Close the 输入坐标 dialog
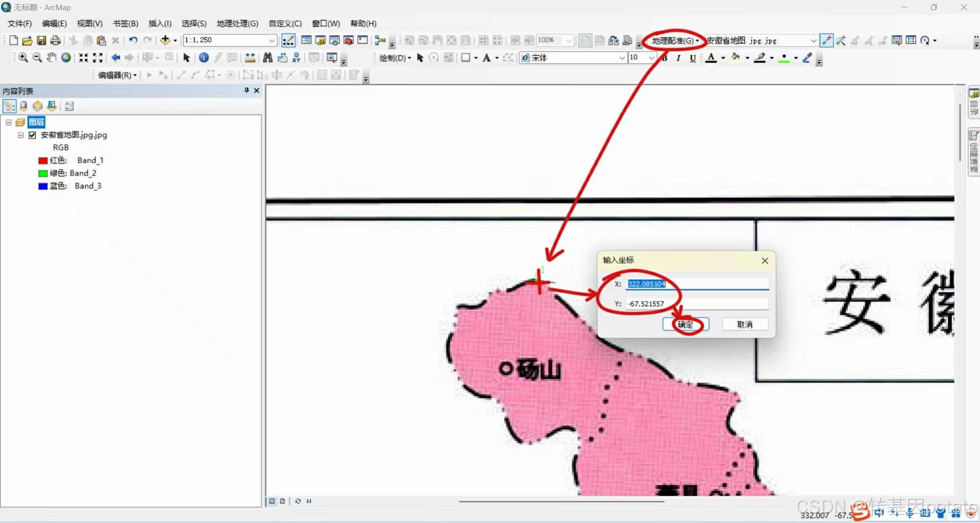 [x=765, y=260]
